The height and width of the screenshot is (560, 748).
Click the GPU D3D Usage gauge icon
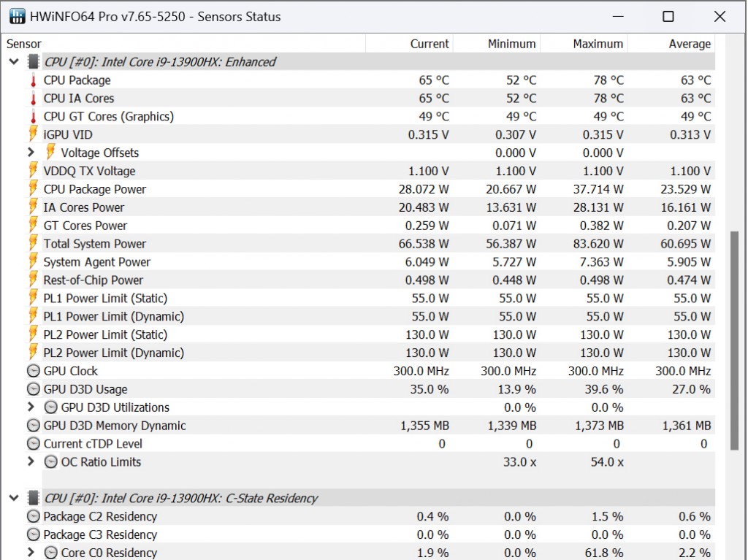pyautogui.click(x=33, y=389)
